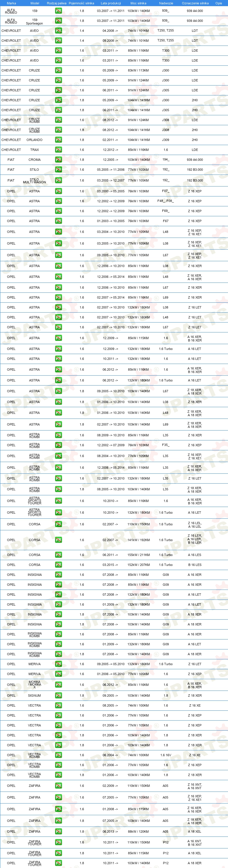Click the fuel icon for Alfa Romeo 159 Sportwagon
The width and height of the screenshot is (228, 868).
58,21
